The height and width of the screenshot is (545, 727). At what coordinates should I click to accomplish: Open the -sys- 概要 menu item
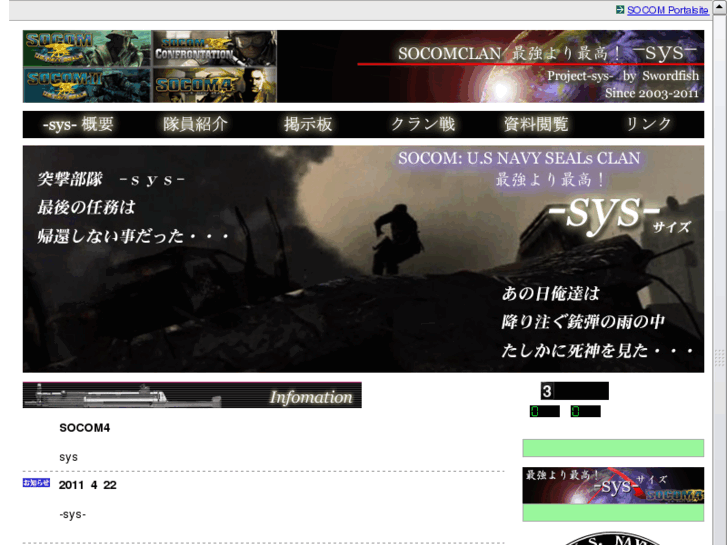click(78, 124)
